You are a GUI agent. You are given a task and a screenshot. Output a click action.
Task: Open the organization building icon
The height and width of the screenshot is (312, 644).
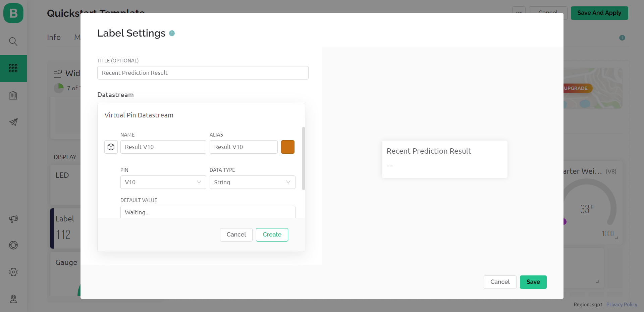(13, 95)
